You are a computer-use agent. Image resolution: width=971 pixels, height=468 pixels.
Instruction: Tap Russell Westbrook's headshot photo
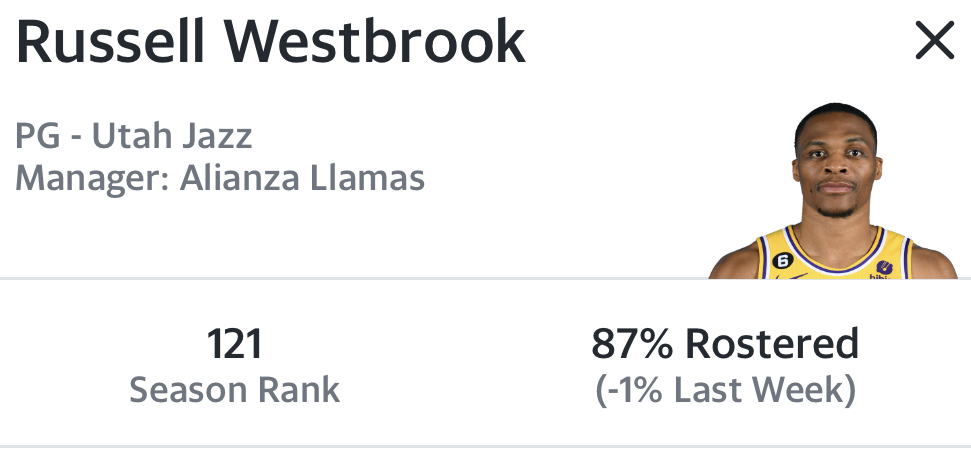[x=834, y=191]
